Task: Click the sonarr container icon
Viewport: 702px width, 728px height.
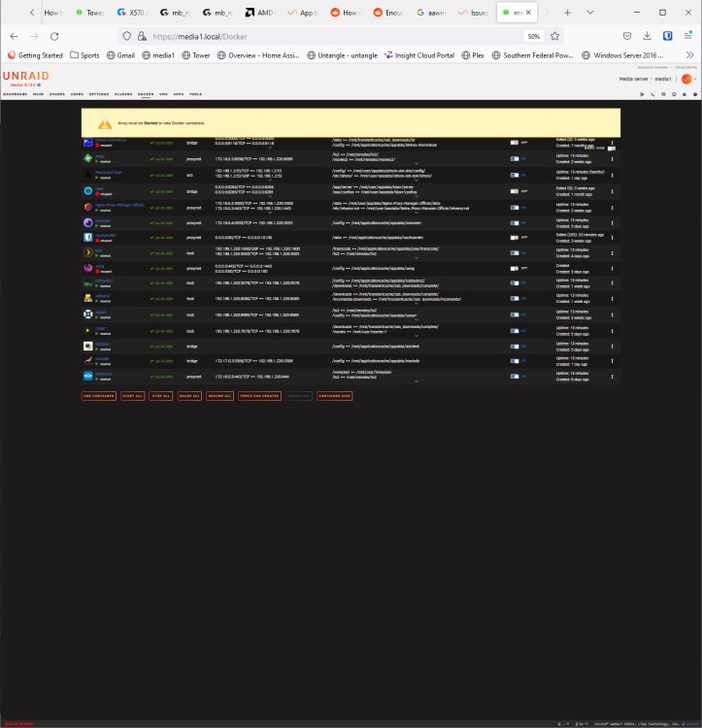Action: click(87, 314)
